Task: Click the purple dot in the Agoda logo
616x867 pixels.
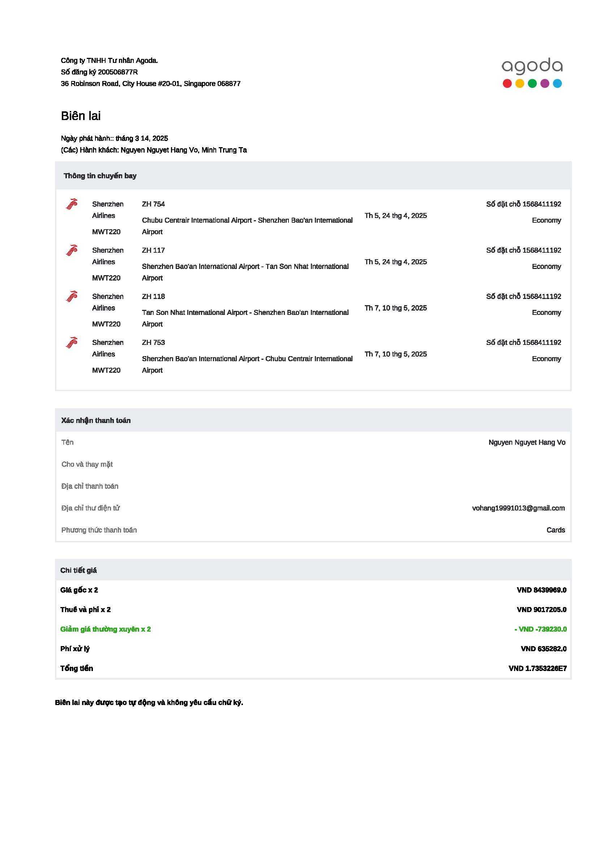Action: point(545,84)
